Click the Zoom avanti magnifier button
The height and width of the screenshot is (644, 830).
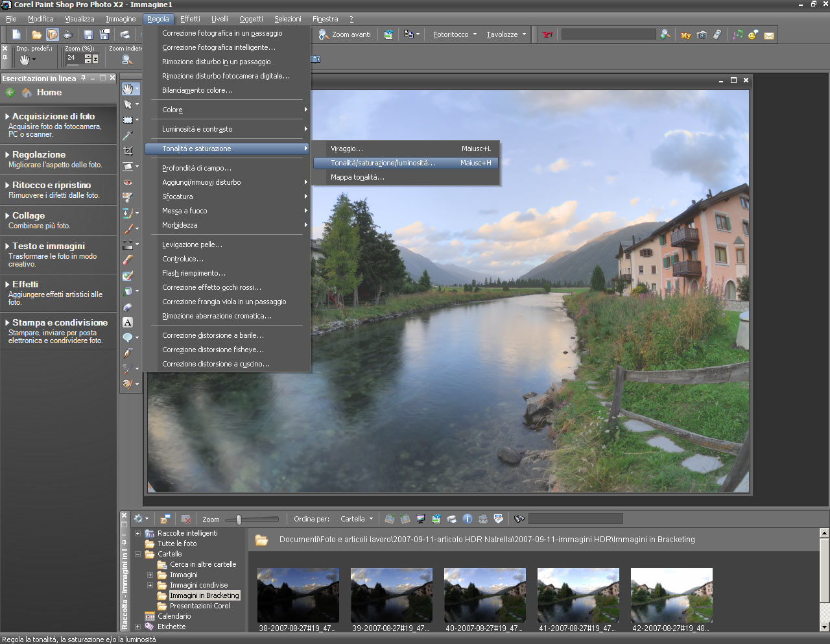tap(346, 34)
